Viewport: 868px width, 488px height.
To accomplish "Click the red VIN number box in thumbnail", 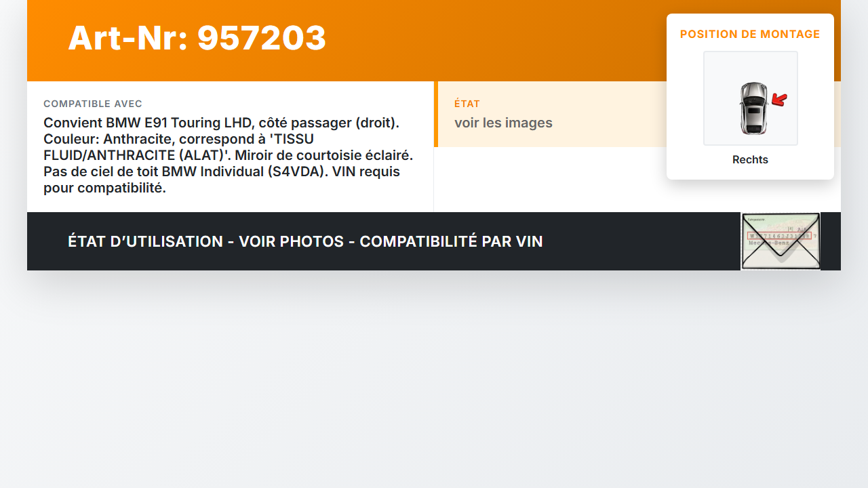I will tap(779, 236).
